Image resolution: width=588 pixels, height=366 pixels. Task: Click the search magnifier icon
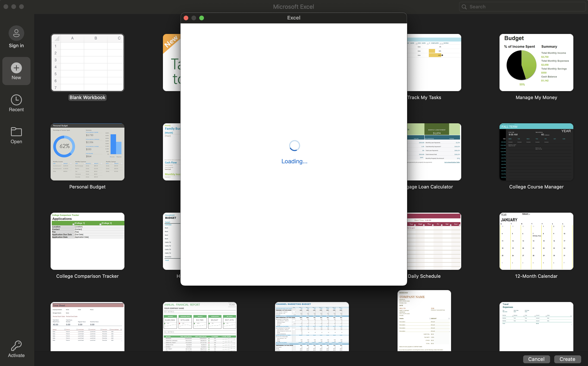click(x=464, y=7)
